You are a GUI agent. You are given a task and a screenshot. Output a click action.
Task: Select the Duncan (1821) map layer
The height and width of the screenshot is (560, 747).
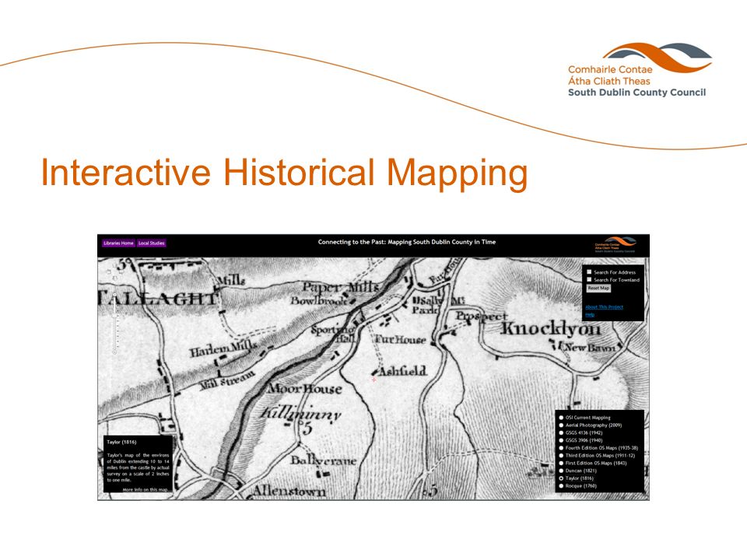point(561,471)
